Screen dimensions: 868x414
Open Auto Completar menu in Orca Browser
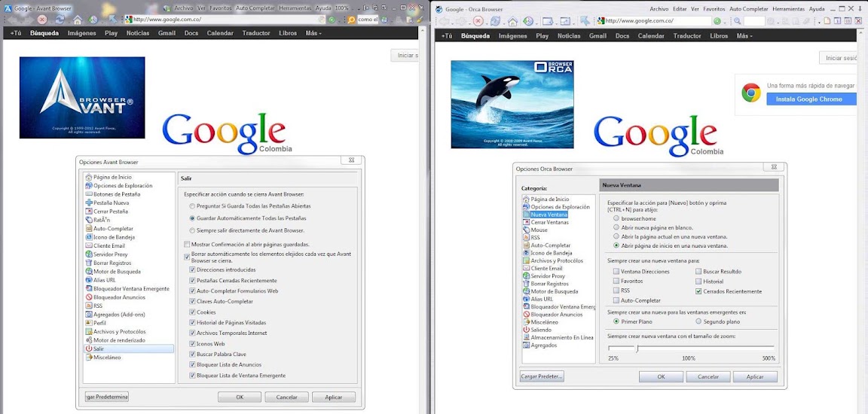point(748,9)
